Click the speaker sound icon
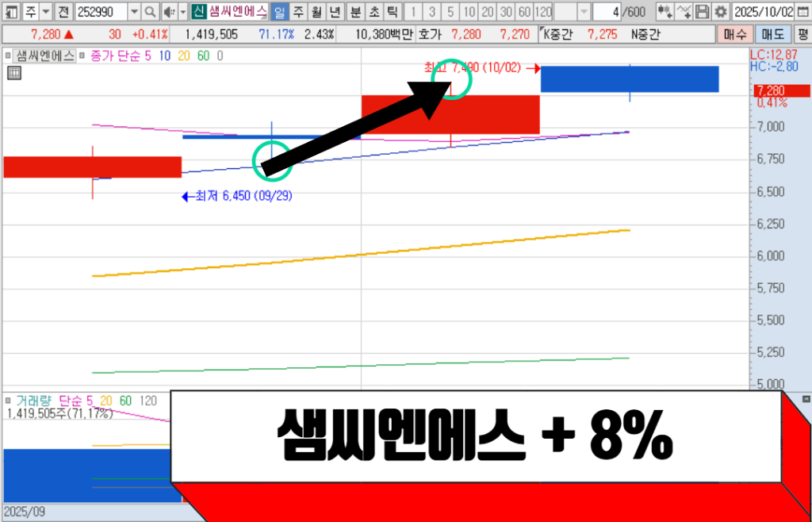Viewport: 812px width, 522px height. tap(167, 12)
